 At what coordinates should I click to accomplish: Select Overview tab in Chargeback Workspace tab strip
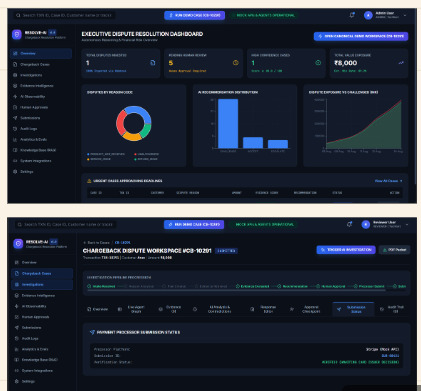pyautogui.click(x=97, y=309)
